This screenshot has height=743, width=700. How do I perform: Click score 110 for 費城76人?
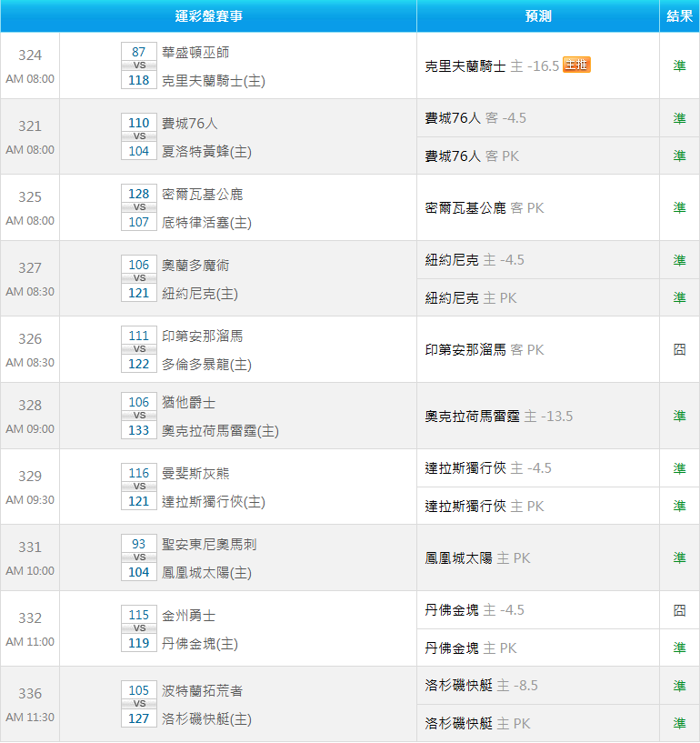139,123
